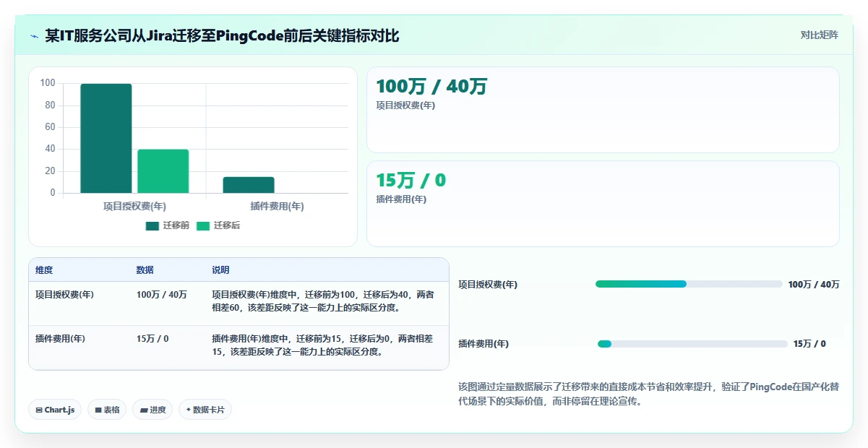
Task: Click the 项目授权费(年) x-axis label in the chart
Action: [x=134, y=206]
